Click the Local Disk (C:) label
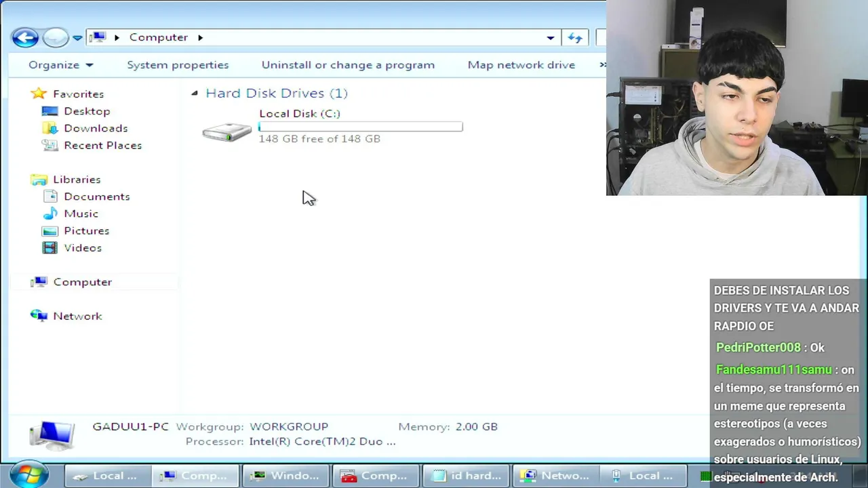 (300, 113)
